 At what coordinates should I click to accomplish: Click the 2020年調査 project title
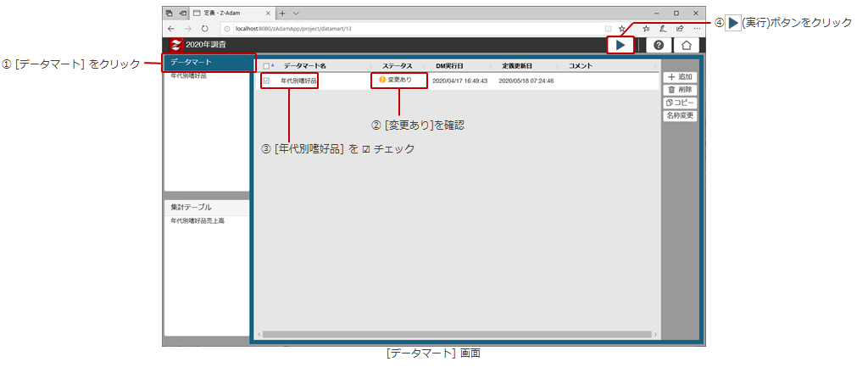click(206, 45)
